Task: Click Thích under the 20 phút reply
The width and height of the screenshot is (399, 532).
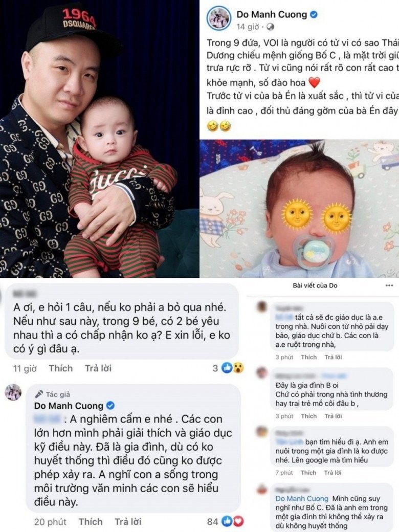Action: click(x=91, y=521)
